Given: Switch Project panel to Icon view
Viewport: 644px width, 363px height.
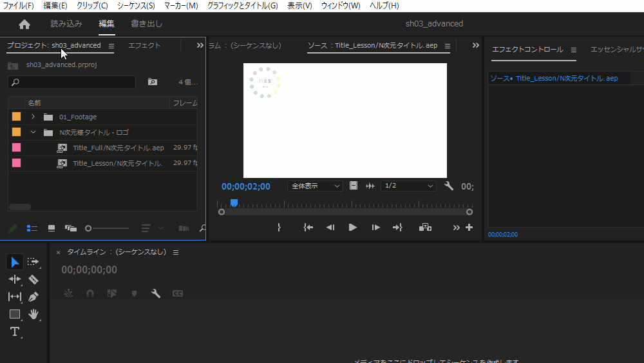Looking at the screenshot, I should point(52,228).
